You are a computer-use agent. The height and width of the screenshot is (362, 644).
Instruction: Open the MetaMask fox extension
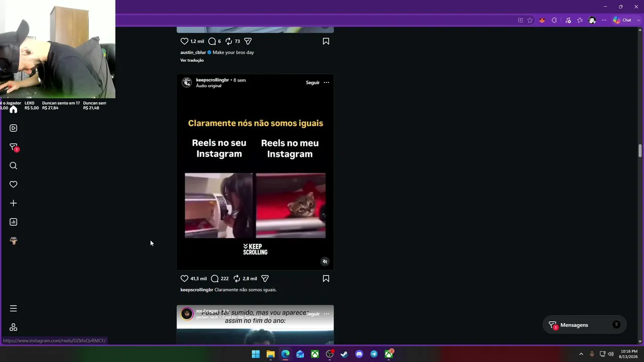pos(542,20)
